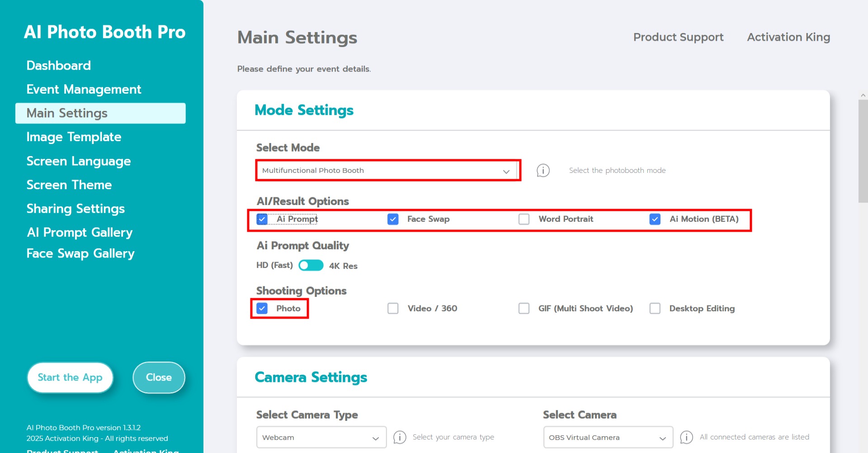868x453 pixels.
Task: Open the Select Mode dropdown
Action: [387, 171]
